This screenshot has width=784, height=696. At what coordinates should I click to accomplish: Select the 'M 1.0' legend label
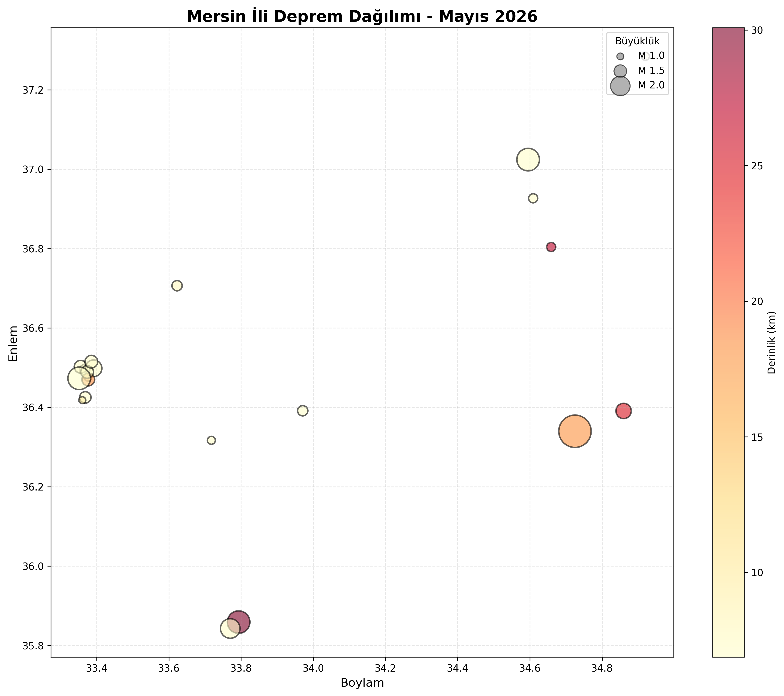[651, 56]
